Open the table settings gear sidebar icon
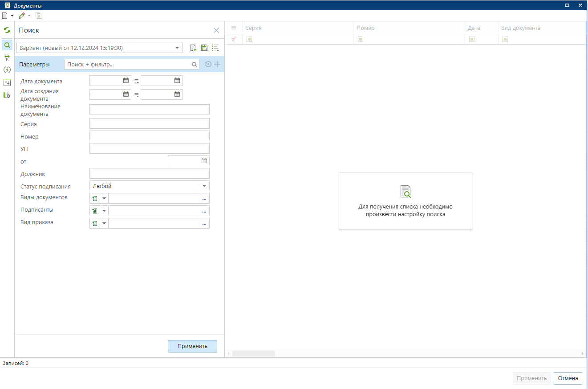 [x=7, y=94]
